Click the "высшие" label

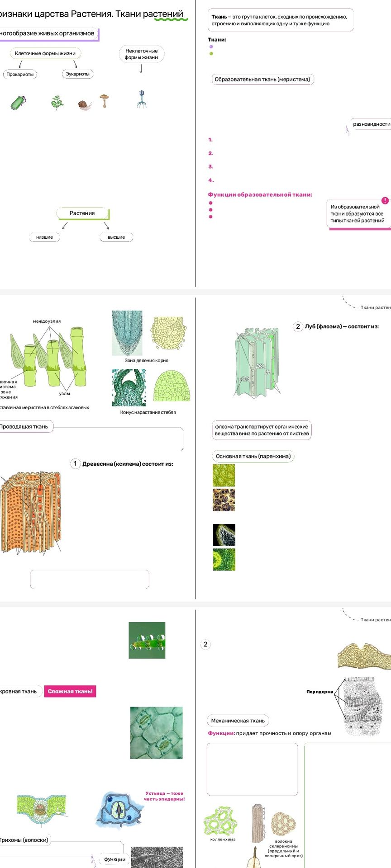click(x=116, y=237)
